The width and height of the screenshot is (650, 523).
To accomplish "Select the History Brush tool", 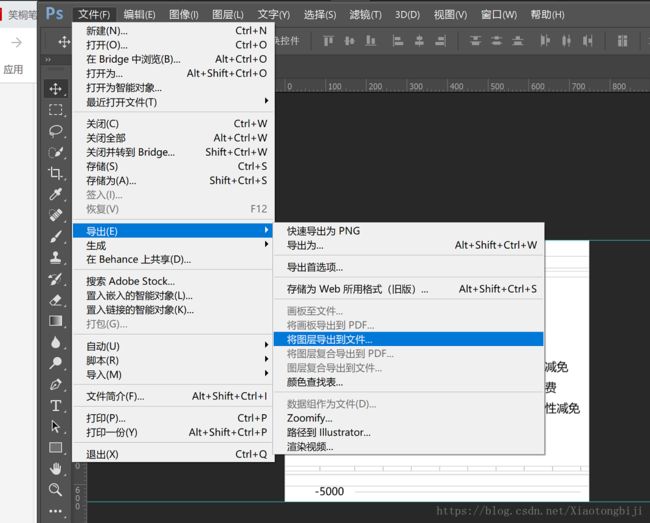I will tap(56, 279).
